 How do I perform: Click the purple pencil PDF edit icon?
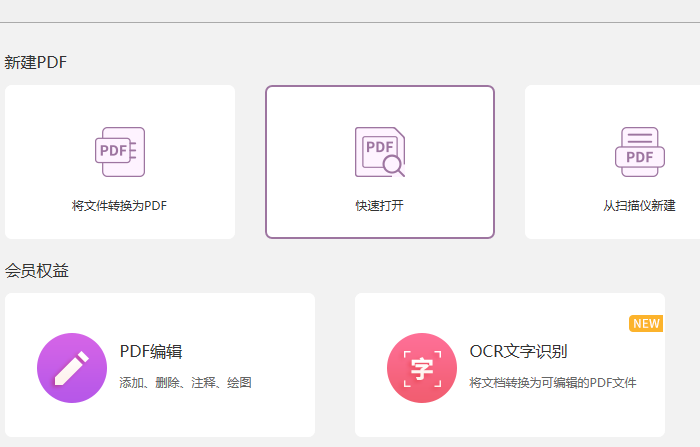tap(72, 368)
